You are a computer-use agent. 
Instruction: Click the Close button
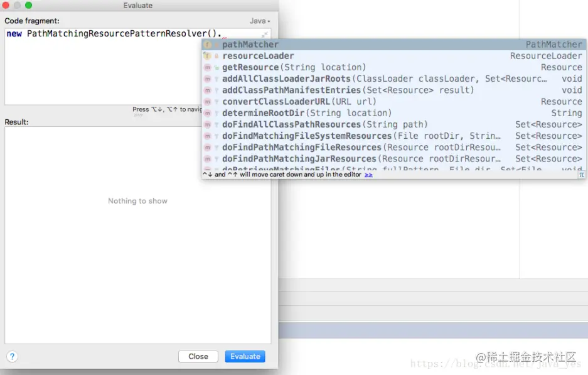[198, 356]
